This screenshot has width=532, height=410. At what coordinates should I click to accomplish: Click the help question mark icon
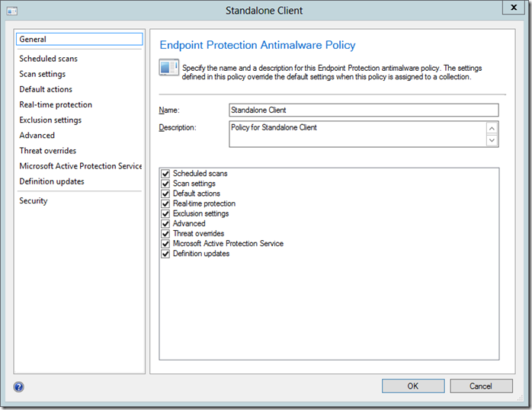[18, 386]
